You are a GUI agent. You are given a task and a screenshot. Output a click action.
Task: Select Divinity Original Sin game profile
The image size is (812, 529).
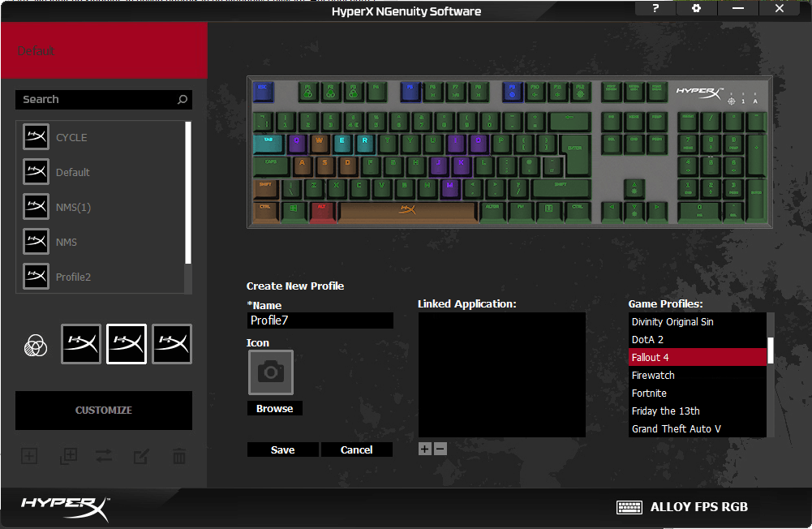coord(697,322)
